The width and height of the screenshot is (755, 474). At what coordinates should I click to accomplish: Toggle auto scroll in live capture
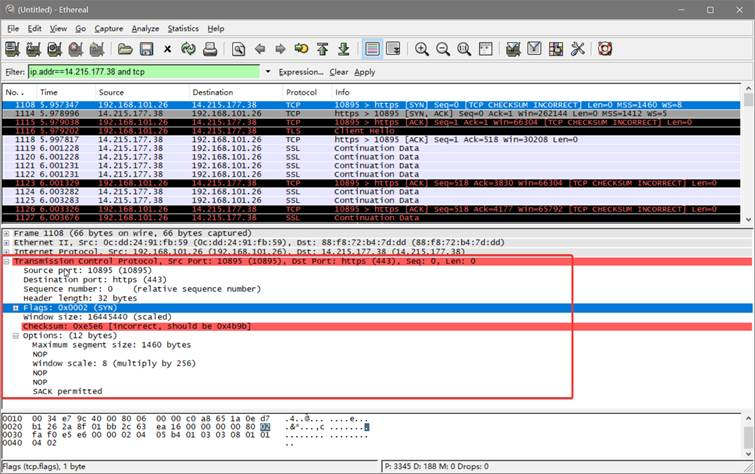pos(393,49)
